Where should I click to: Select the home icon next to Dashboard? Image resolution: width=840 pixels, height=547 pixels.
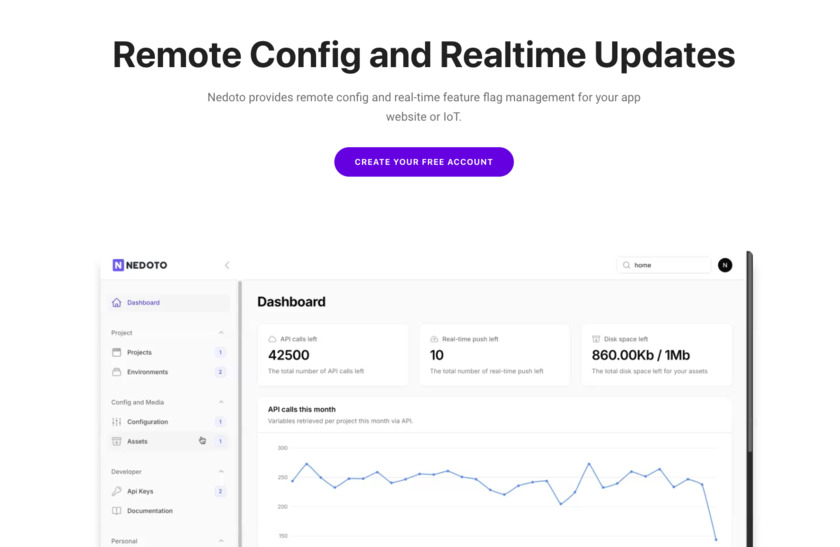pos(116,303)
